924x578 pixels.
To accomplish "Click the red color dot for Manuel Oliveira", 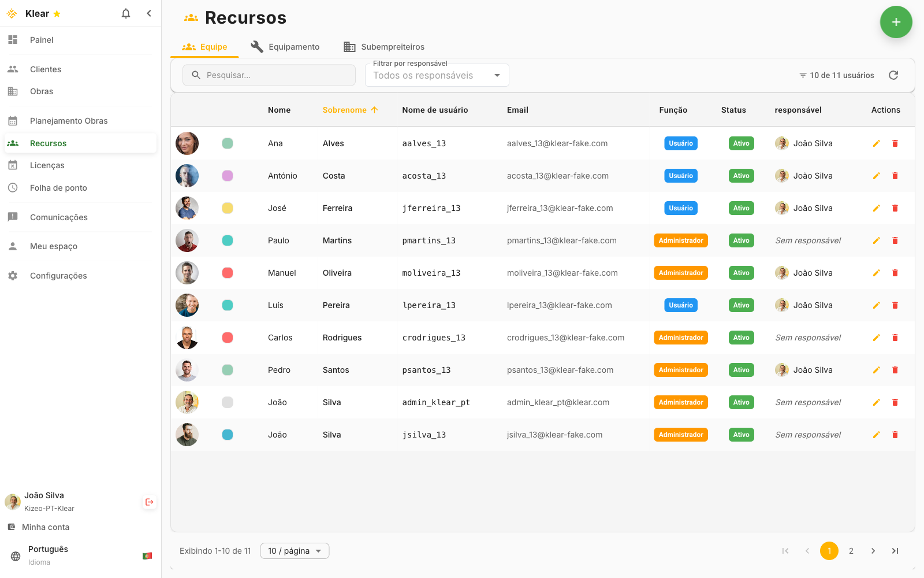I will [x=228, y=273].
